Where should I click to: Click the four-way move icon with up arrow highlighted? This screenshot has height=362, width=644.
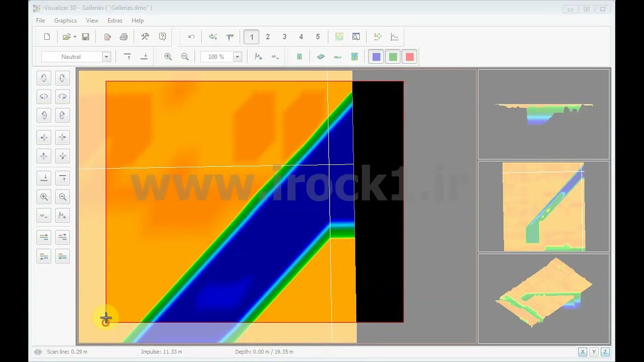click(x=44, y=156)
